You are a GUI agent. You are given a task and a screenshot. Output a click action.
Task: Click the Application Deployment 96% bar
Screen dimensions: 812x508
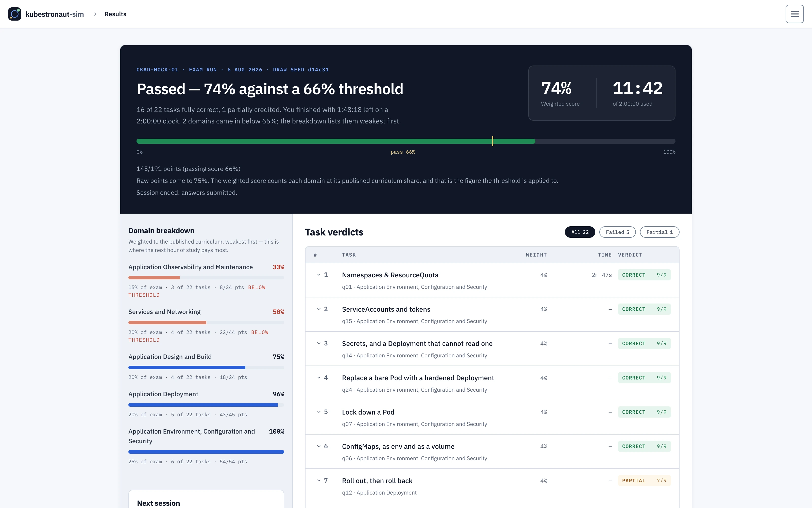coord(206,405)
